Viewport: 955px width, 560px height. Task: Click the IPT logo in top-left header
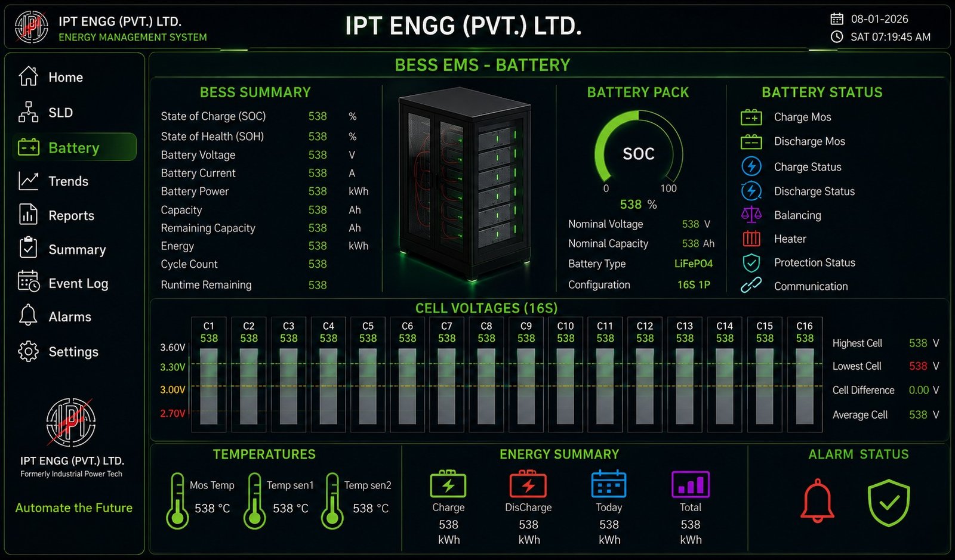[32, 27]
